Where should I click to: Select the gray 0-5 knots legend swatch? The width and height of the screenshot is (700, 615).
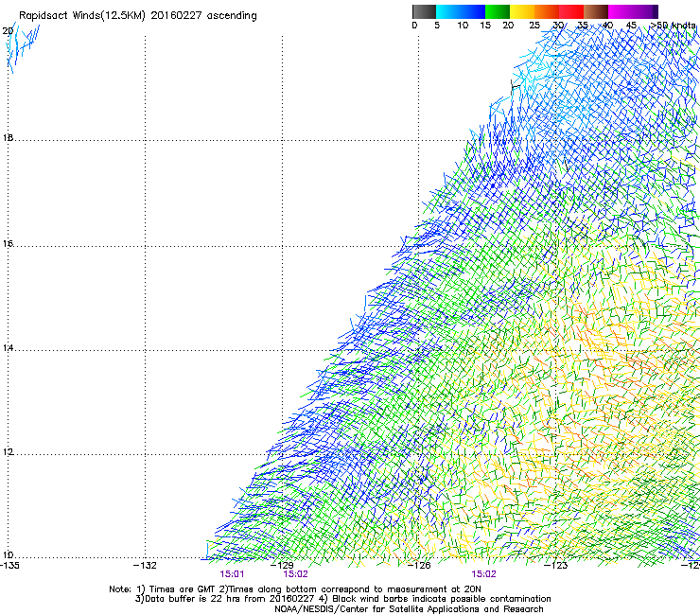coord(424,11)
